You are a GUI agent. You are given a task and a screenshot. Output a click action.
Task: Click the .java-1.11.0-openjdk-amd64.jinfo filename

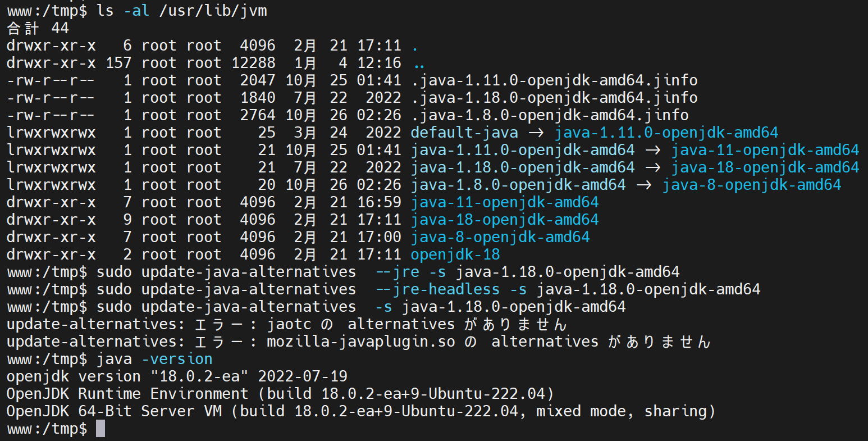coord(554,81)
